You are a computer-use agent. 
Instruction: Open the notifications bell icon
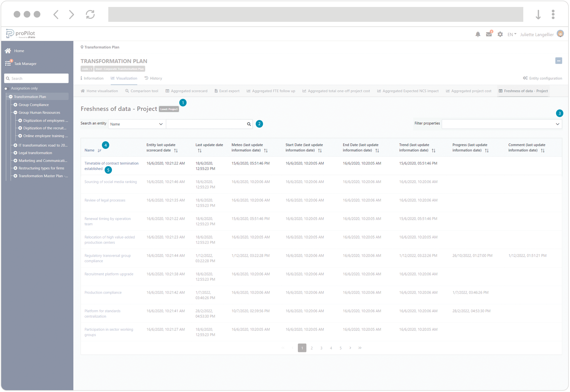coord(478,35)
